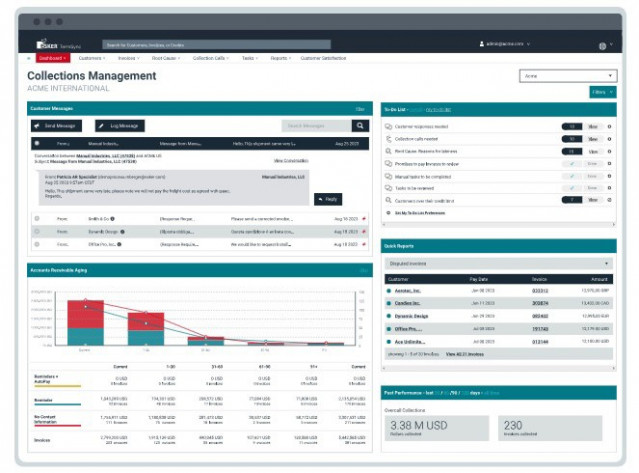Open the Dashboard tab
Screen dimensions: 639x473
coord(53,58)
